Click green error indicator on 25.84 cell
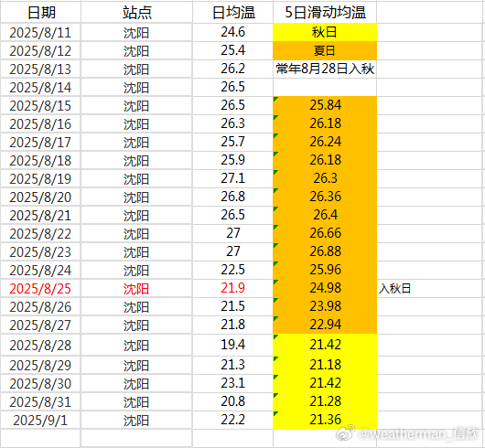This screenshot has height=448, width=485. [275, 99]
